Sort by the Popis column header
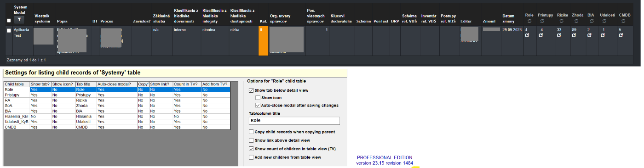This screenshot has height=168, width=644. click(62, 21)
